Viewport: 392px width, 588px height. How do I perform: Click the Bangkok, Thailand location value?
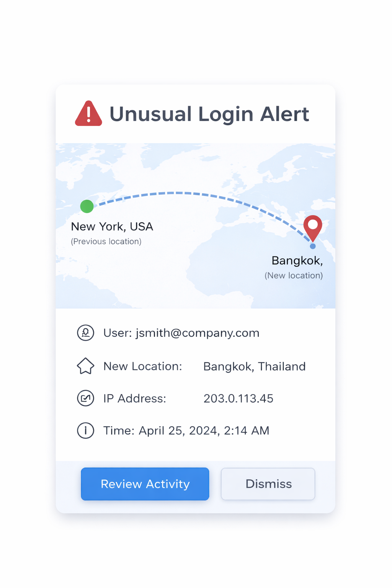tap(255, 366)
